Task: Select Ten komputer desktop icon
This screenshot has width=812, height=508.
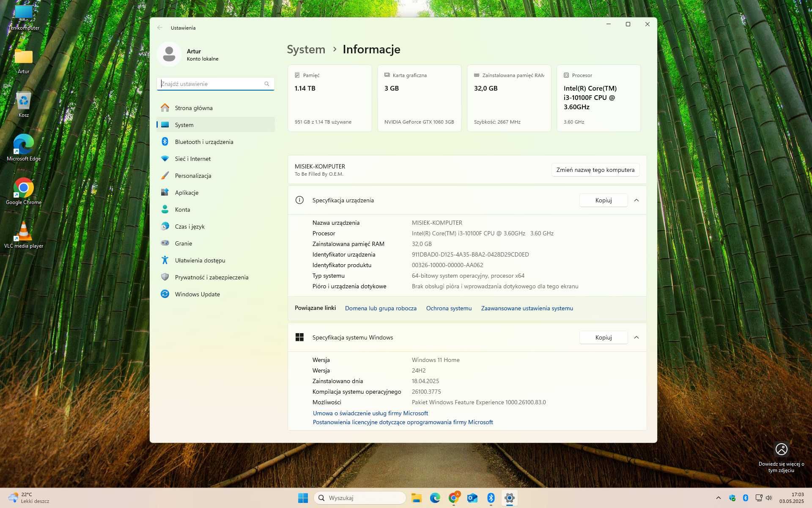Action: click(x=24, y=18)
